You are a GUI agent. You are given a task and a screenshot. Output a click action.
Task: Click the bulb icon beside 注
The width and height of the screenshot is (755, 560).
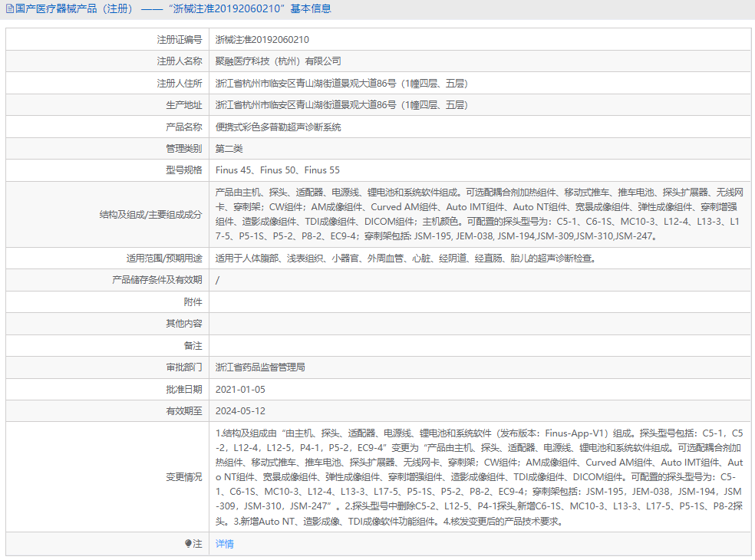(x=188, y=544)
